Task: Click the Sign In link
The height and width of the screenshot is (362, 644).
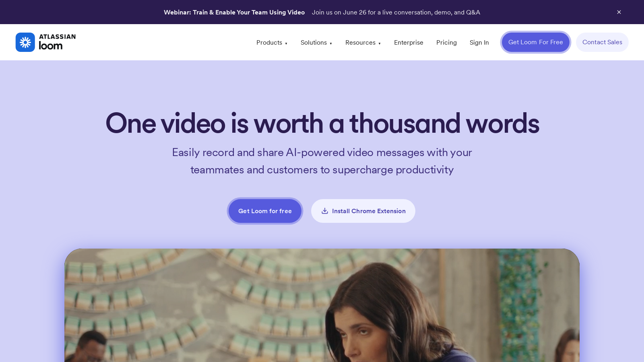Action: [x=479, y=43]
